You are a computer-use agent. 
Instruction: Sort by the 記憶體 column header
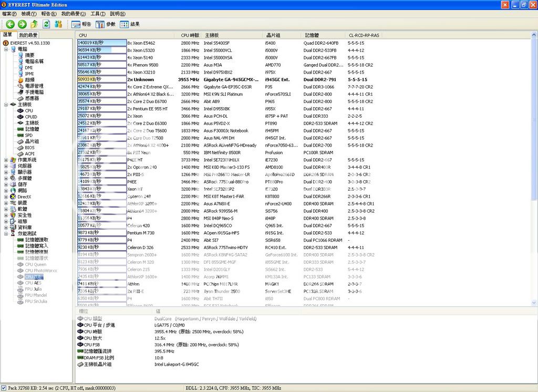324,35
